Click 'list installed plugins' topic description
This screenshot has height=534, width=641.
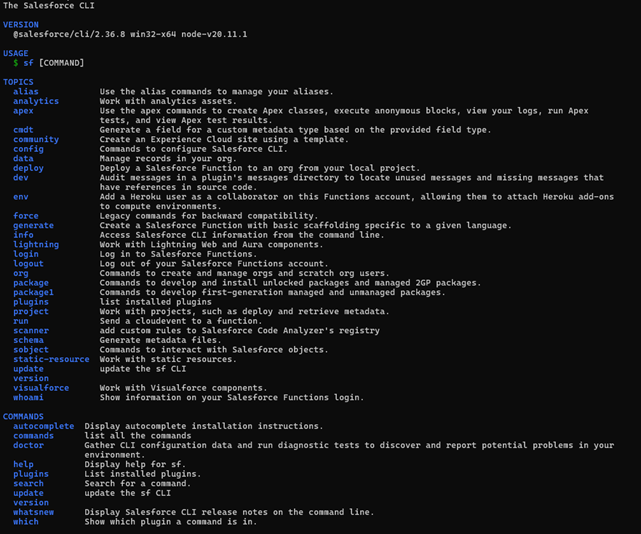[156, 302]
